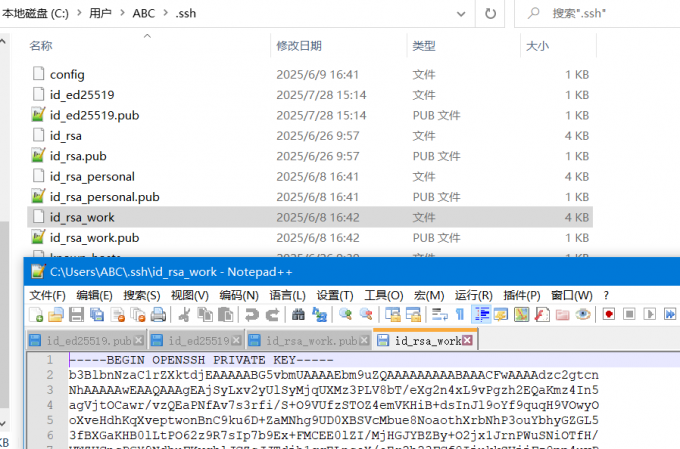
Task: Switch to the id_ed25519.pub tab
Action: [88, 341]
